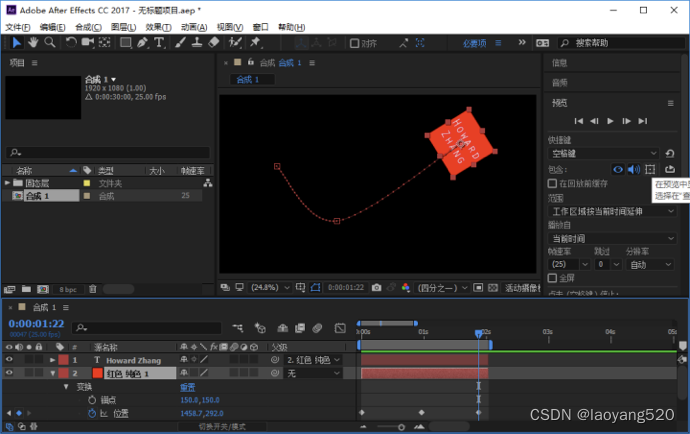Open the preview range dropdown
The image size is (690, 434).
612,211
